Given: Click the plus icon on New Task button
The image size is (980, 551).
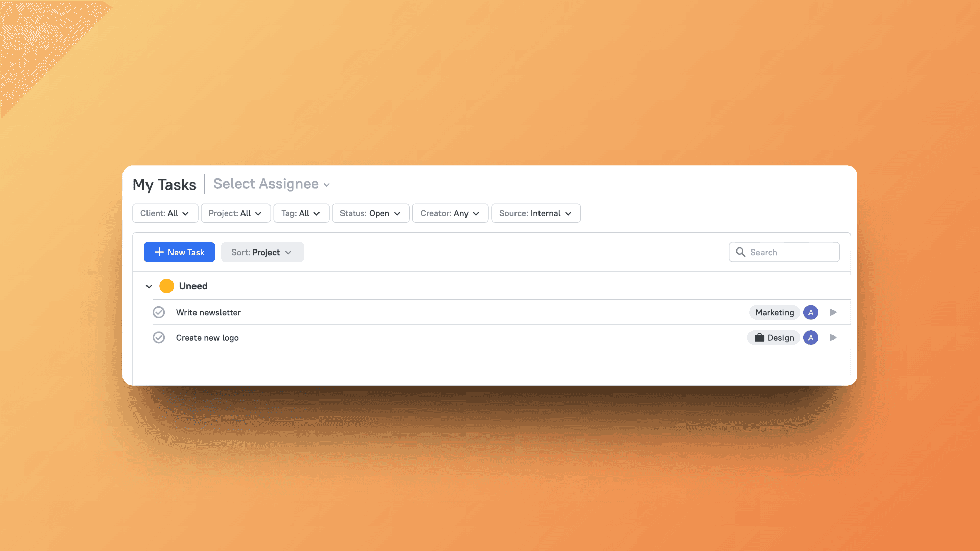Looking at the screenshot, I should [x=159, y=252].
